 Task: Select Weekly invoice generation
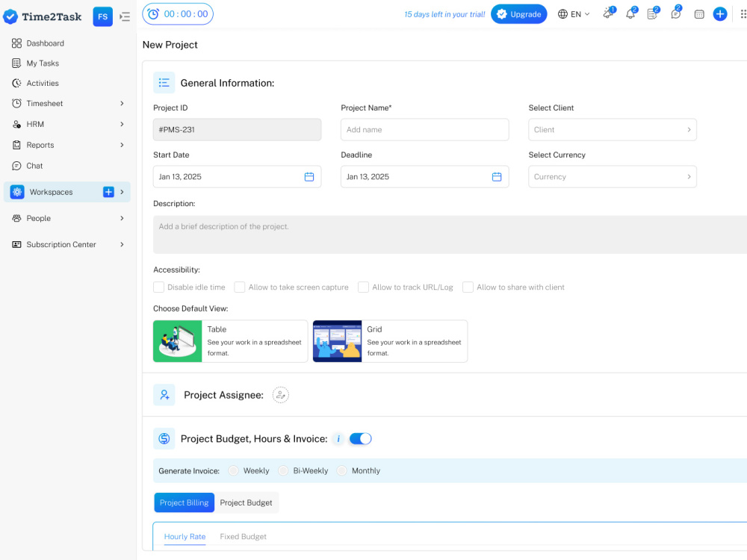coord(233,470)
